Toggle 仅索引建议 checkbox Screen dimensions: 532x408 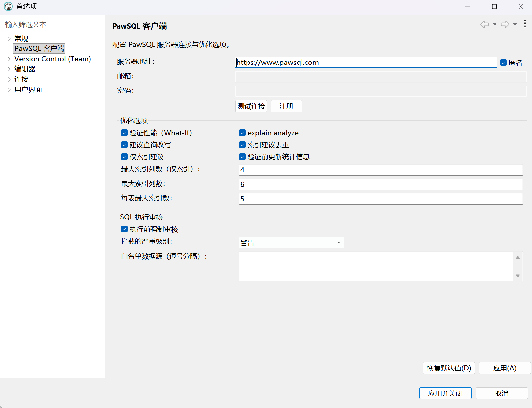[x=124, y=157]
